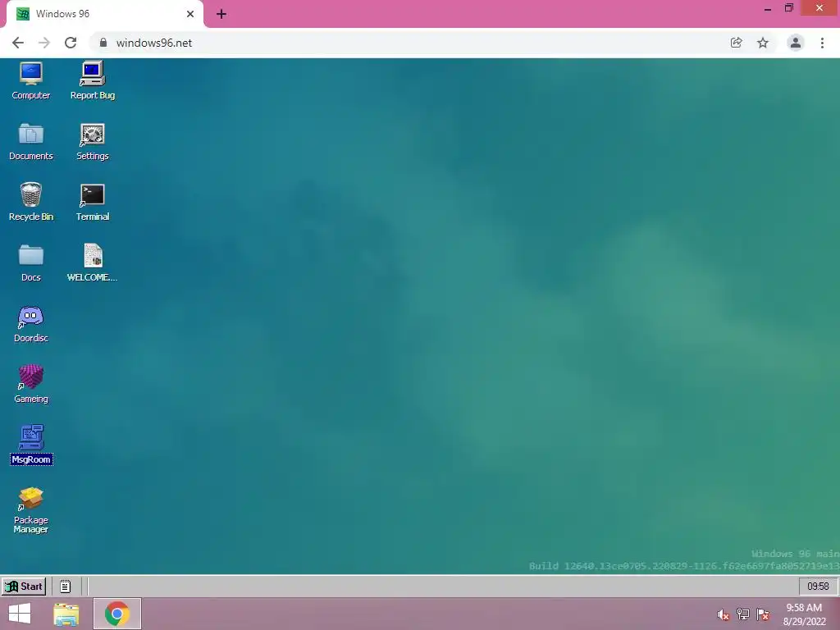Open the Report Bug shortcut

coord(92,80)
